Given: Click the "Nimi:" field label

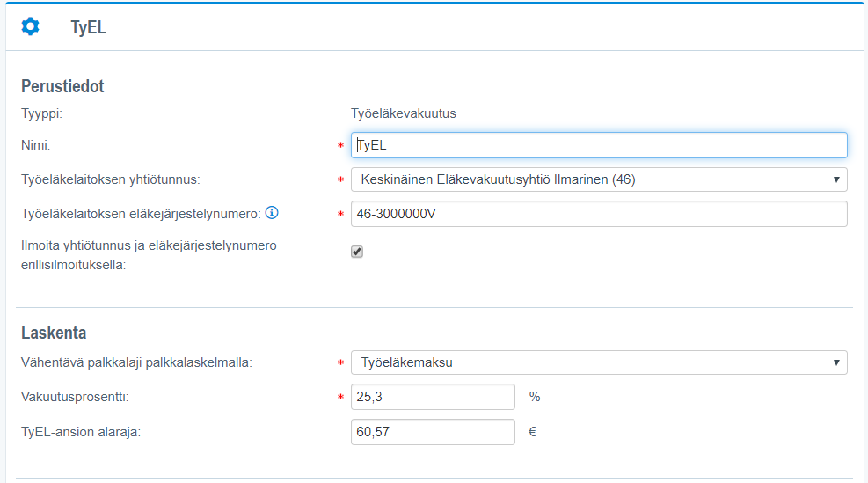Looking at the screenshot, I should (x=35, y=145).
